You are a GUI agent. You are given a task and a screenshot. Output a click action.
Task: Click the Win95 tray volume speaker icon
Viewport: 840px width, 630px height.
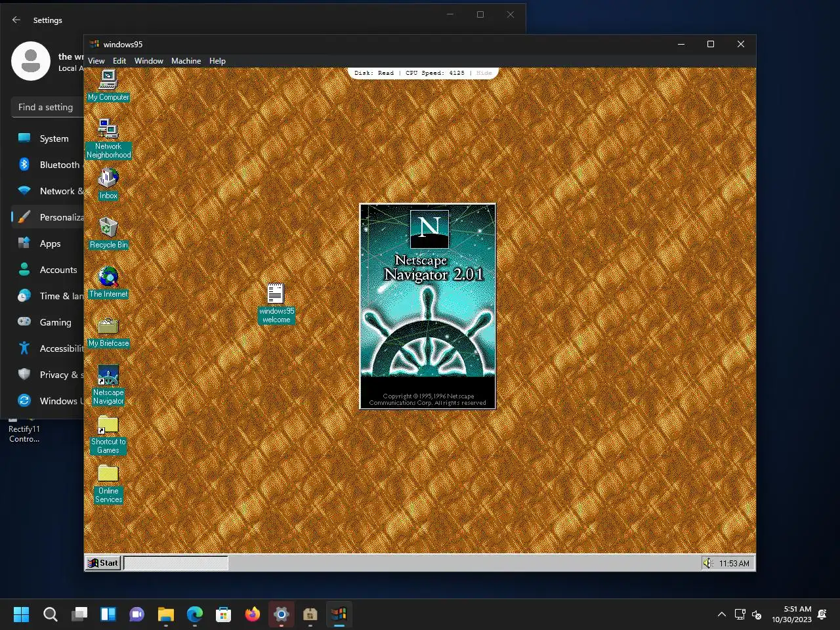708,563
